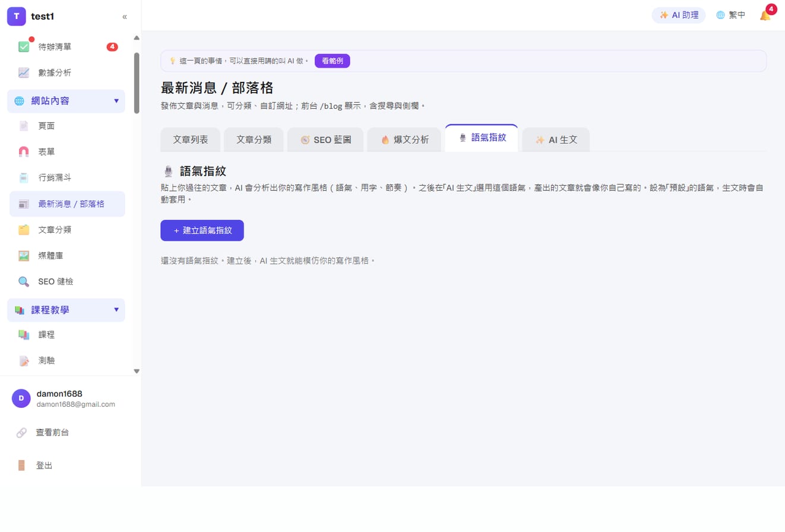Open the 爆文分析 tab
The width and height of the screenshot is (785, 532).
click(x=404, y=140)
